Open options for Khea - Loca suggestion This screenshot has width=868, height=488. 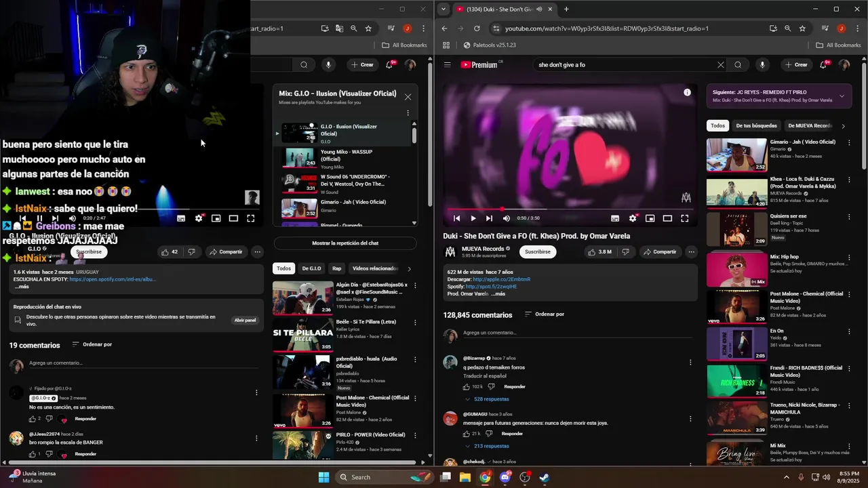click(x=849, y=180)
